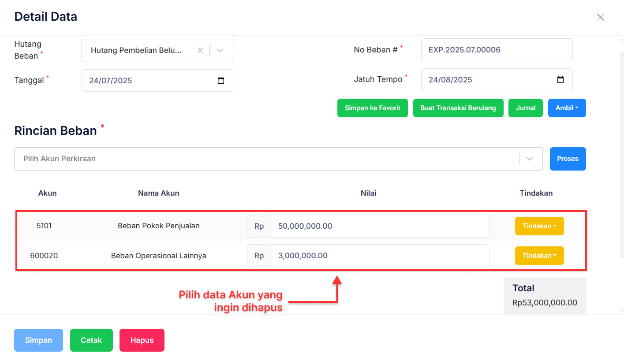624x364 pixels.
Task: Delete the record with Hapus
Action: (x=142, y=340)
